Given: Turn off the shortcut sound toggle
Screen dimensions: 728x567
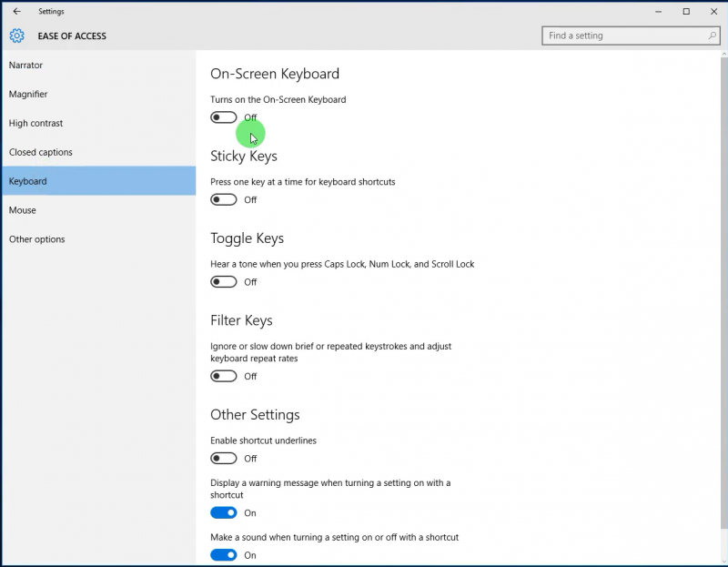Looking at the screenshot, I should pyautogui.click(x=224, y=555).
